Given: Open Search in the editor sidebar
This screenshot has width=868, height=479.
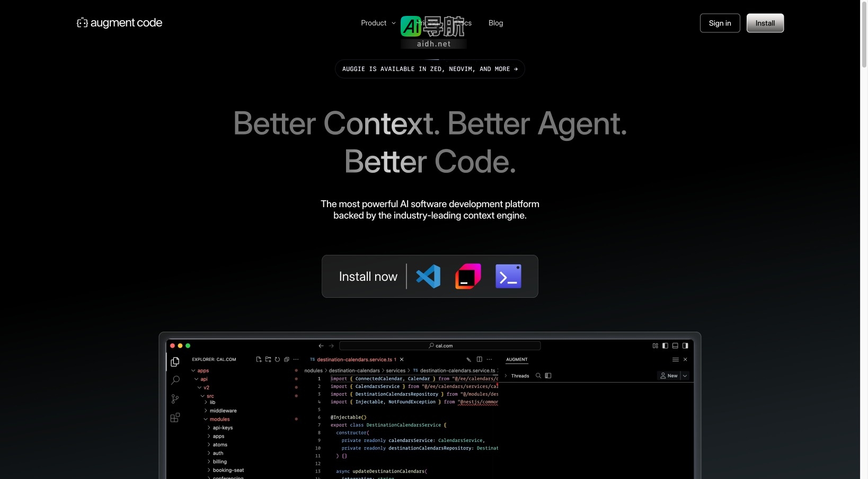Looking at the screenshot, I should 175,380.
